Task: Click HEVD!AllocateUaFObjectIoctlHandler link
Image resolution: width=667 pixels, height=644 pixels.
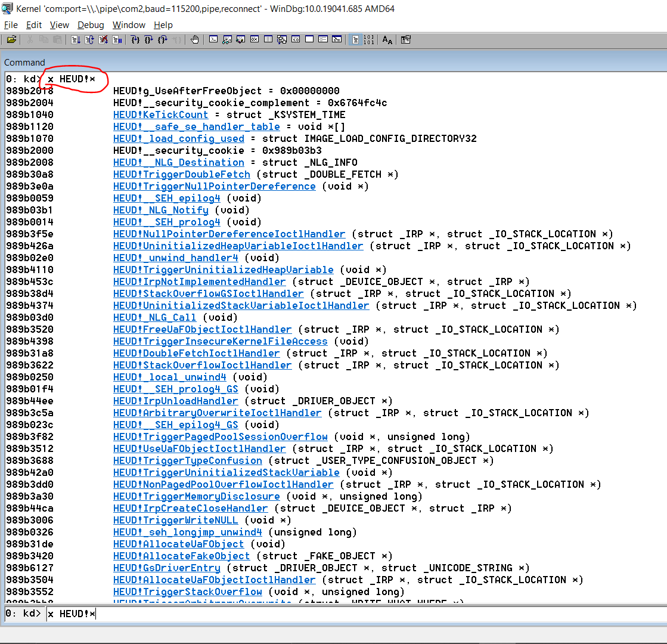Action: coord(215,580)
